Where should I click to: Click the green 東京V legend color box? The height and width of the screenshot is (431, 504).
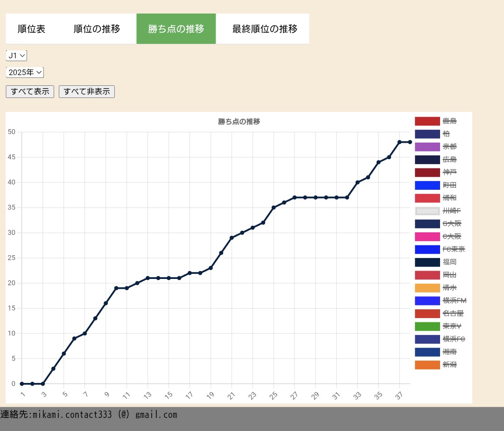pos(427,326)
